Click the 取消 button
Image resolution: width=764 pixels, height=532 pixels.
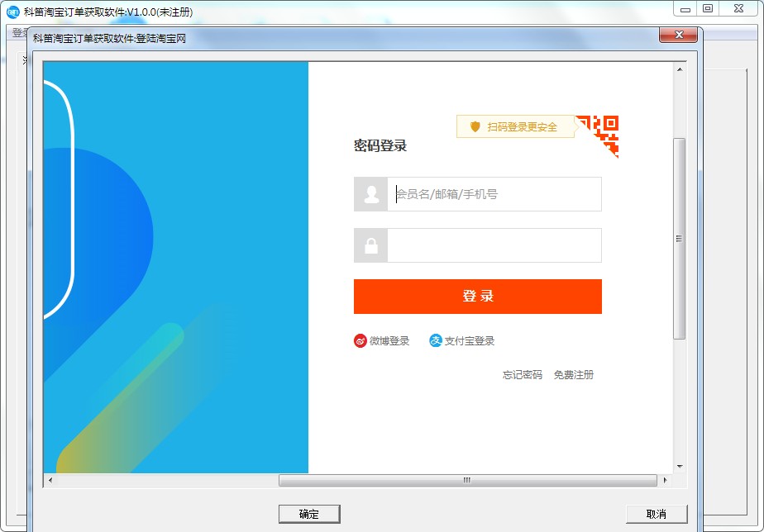click(657, 514)
